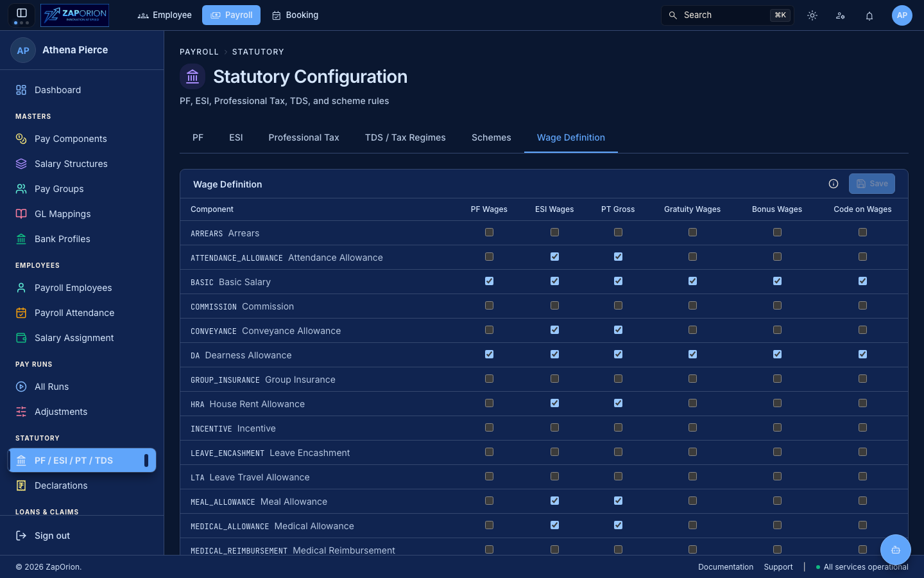924x578 pixels.
Task: Click the Dashboard icon in sidebar
Action: coord(21,90)
